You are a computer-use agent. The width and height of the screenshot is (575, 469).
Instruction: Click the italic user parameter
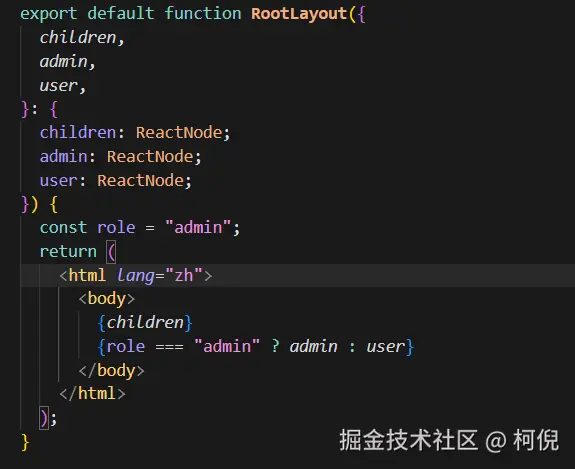point(59,85)
